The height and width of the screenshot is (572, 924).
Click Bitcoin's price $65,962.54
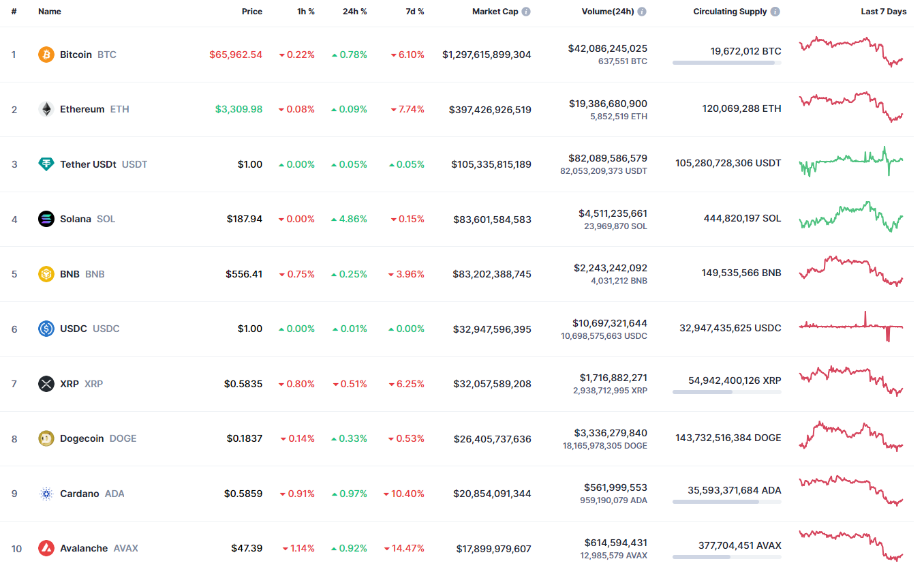tap(236, 55)
